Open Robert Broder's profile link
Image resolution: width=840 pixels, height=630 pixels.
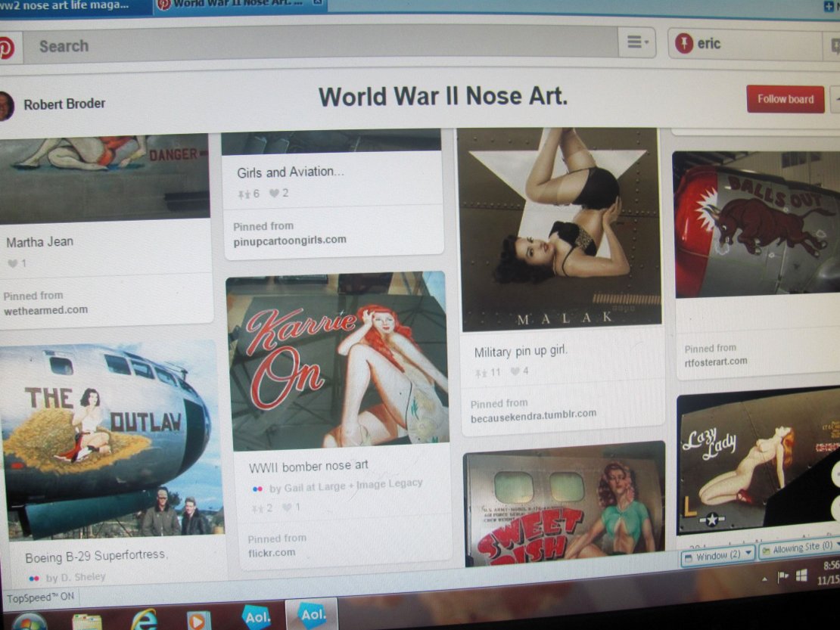[x=64, y=104]
